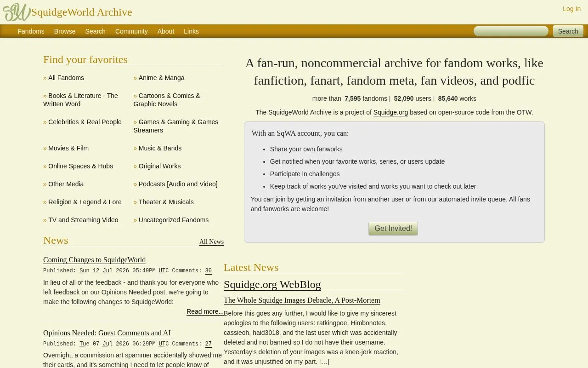Viewport: 588px width, 368px height.
Task: Open the 27 comments link
Action: 209,344
